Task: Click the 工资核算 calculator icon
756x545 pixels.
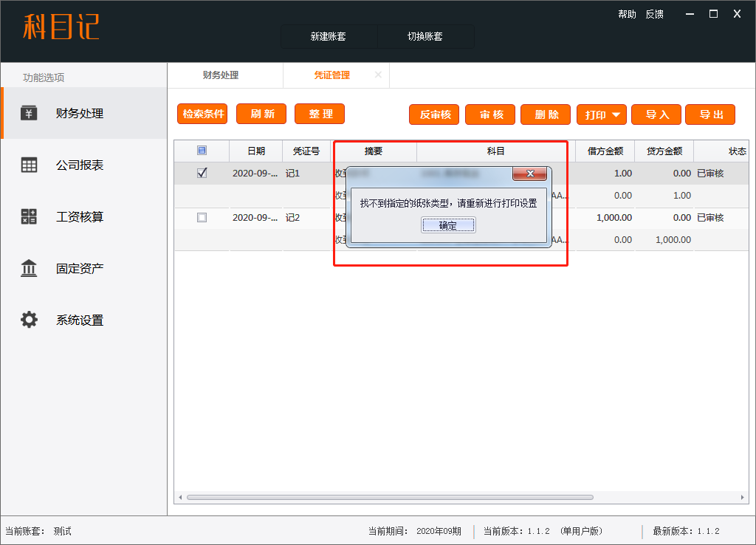Action: 29,217
